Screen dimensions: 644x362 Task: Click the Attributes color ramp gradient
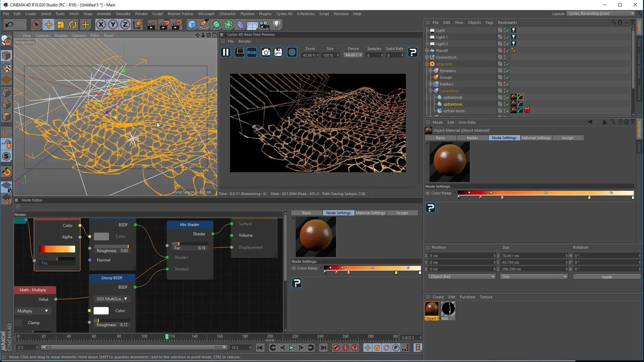coord(545,193)
